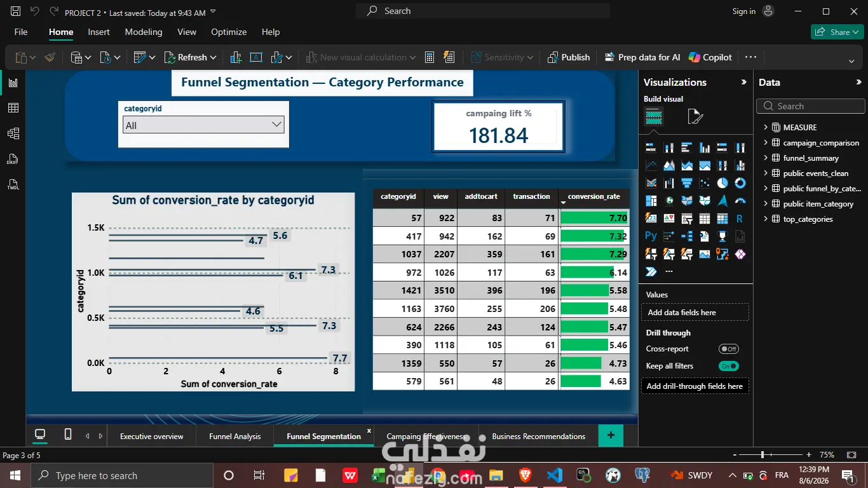Open the categoryid slicer dropdown

coord(203,125)
